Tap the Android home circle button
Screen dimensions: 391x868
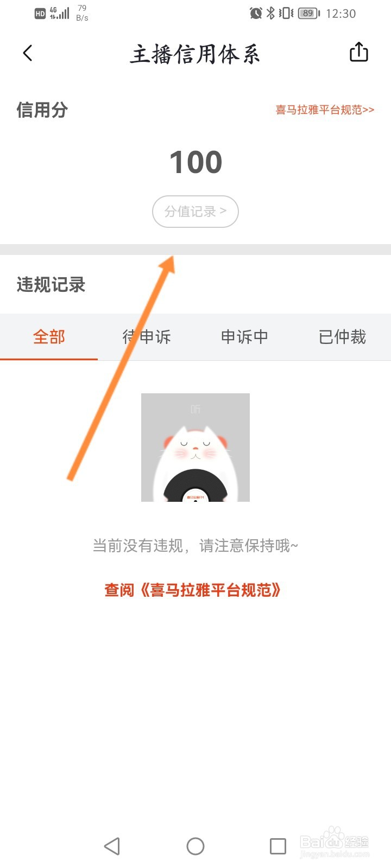tap(195, 846)
